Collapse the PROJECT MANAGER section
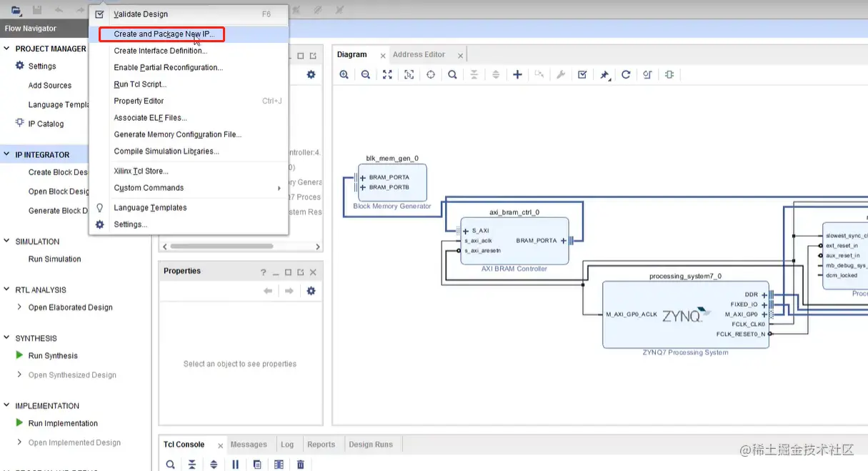868x471 pixels. [7, 49]
